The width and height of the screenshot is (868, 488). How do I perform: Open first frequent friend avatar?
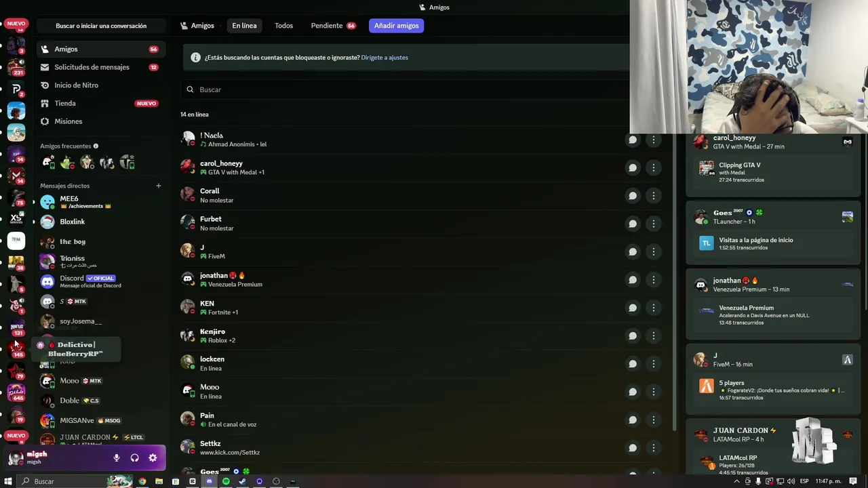pyautogui.click(x=48, y=162)
